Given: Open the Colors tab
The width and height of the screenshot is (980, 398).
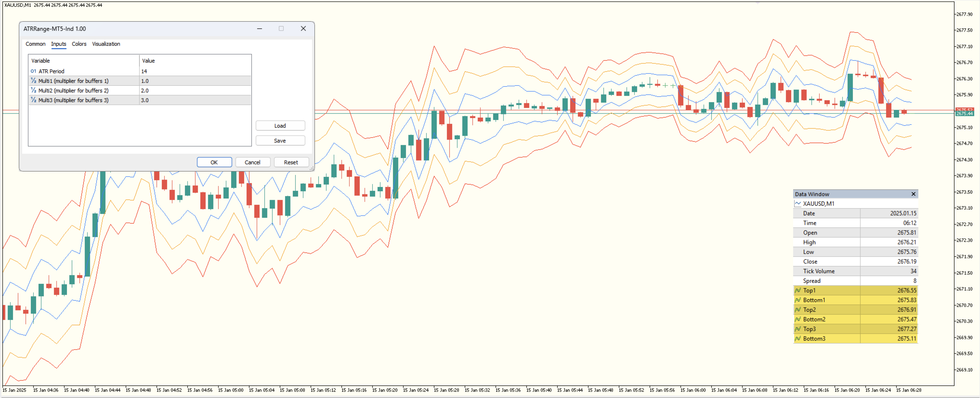Looking at the screenshot, I should pyautogui.click(x=79, y=44).
